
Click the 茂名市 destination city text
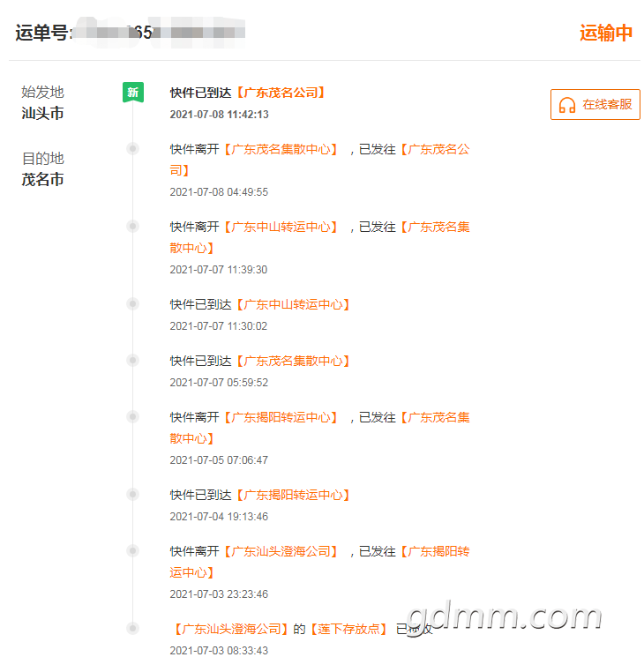(42, 179)
